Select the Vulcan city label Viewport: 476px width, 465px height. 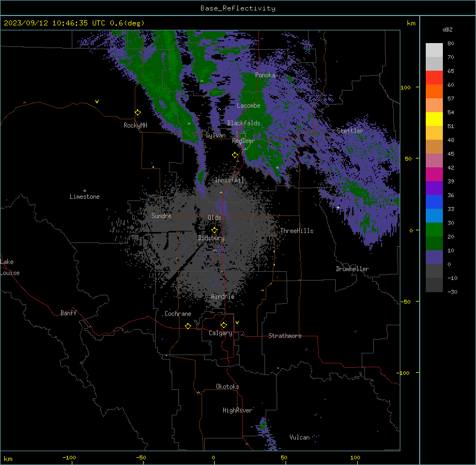(x=300, y=437)
